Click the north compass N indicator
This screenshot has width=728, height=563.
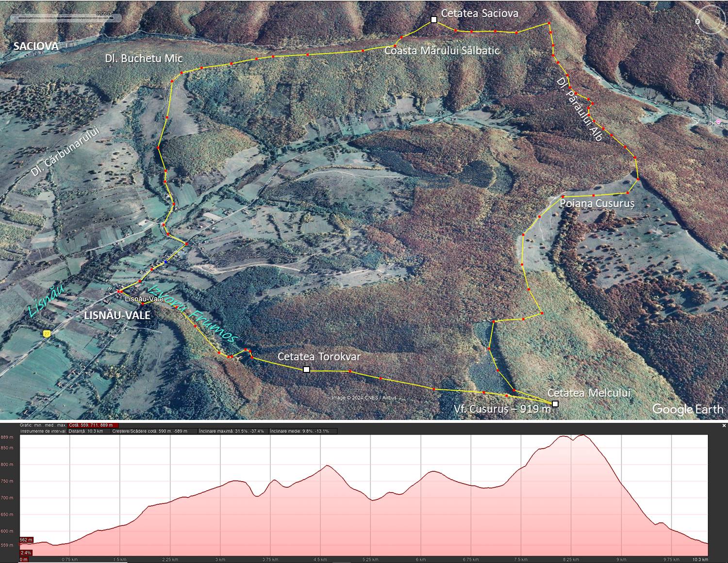click(697, 21)
